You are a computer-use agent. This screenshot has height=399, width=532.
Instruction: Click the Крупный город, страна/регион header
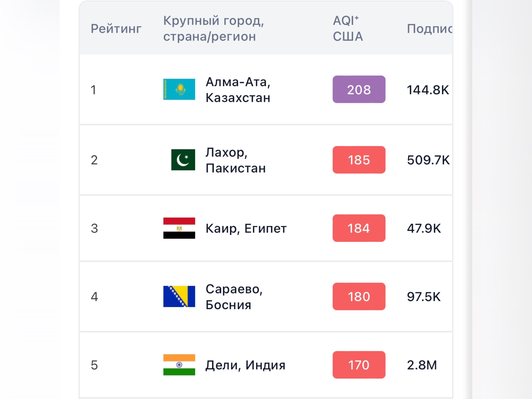point(214,28)
